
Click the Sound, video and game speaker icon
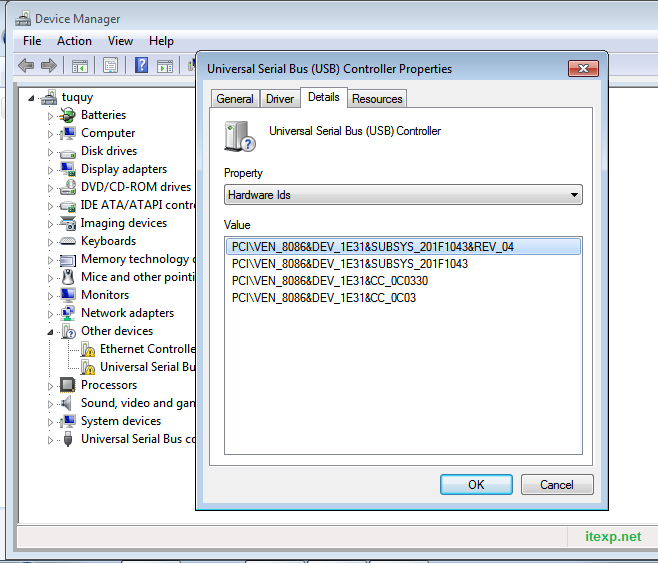[66, 403]
